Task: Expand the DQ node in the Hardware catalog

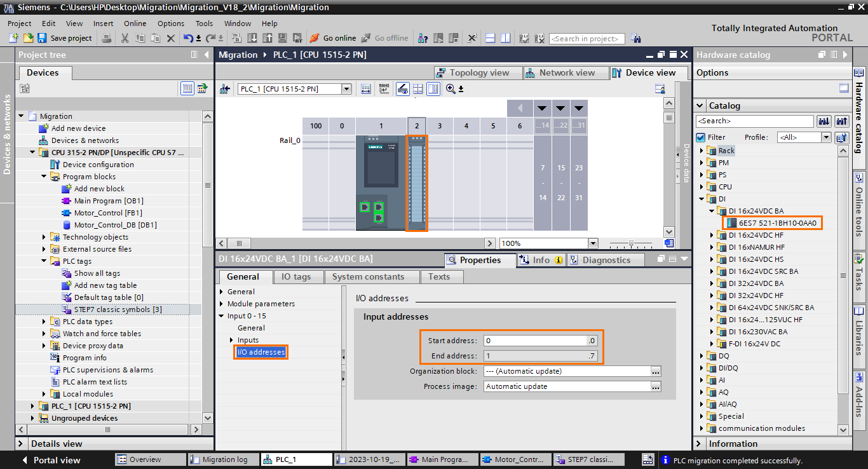Action: pyautogui.click(x=702, y=355)
